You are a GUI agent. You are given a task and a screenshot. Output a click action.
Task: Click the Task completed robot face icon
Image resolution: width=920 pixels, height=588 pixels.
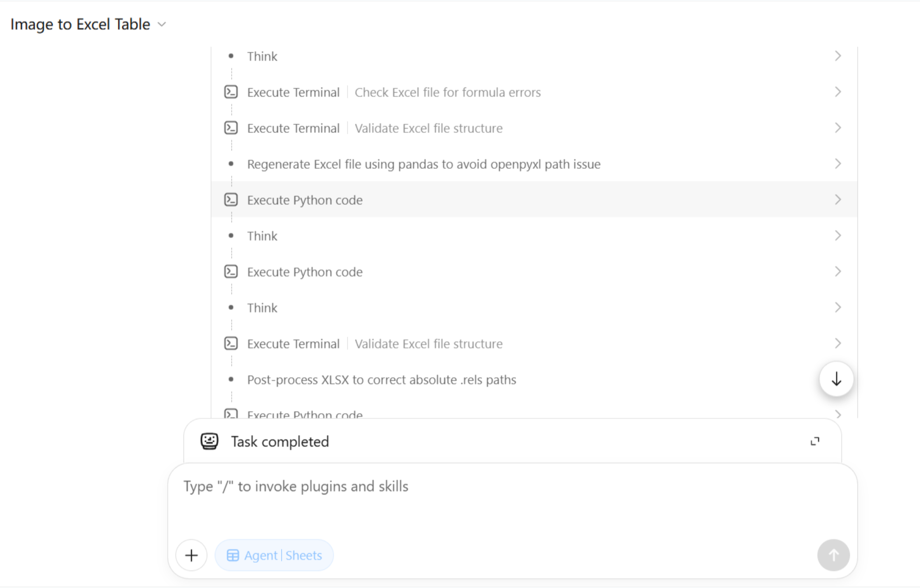tap(209, 441)
